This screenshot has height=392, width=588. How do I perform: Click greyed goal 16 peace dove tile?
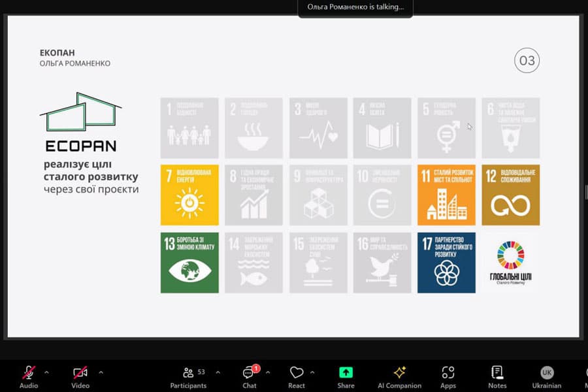tap(382, 263)
